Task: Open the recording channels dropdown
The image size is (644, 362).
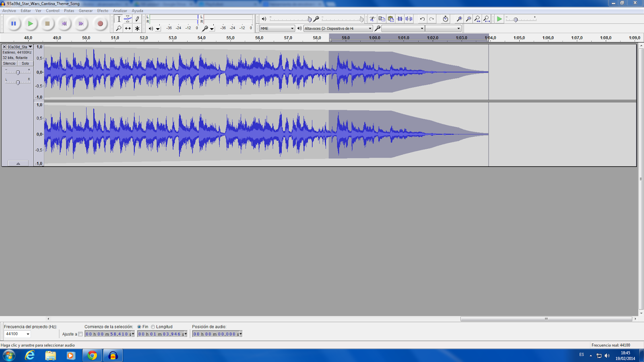Action: (443, 29)
